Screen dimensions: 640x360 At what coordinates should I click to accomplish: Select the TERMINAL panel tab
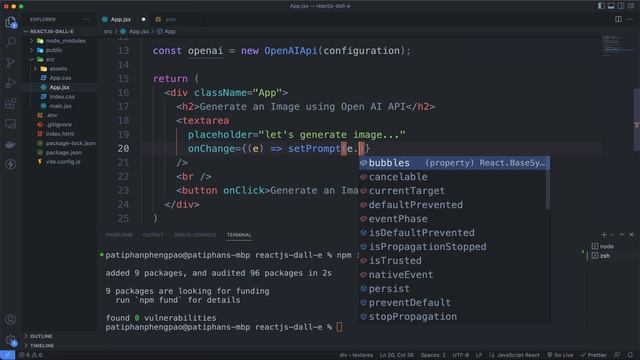coord(239,235)
